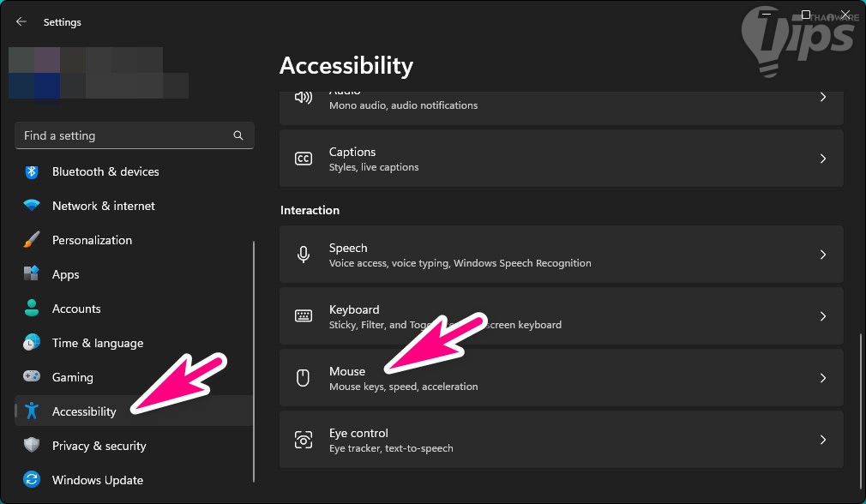The width and height of the screenshot is (866, 504).
Task: Click the search magnifier icon
Action: [x=238, y=135]
